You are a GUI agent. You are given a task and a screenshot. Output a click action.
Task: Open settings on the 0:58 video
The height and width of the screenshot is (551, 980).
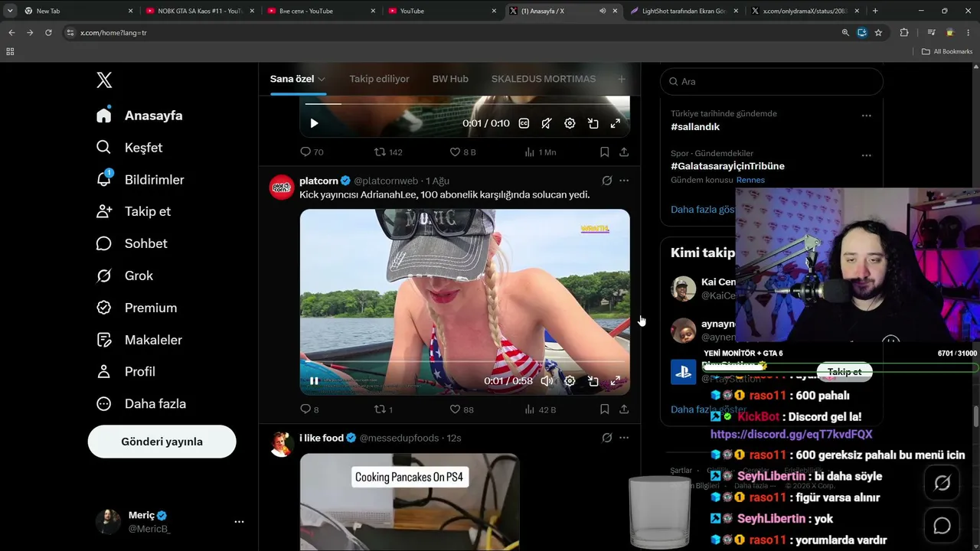(x=570, y=380)
